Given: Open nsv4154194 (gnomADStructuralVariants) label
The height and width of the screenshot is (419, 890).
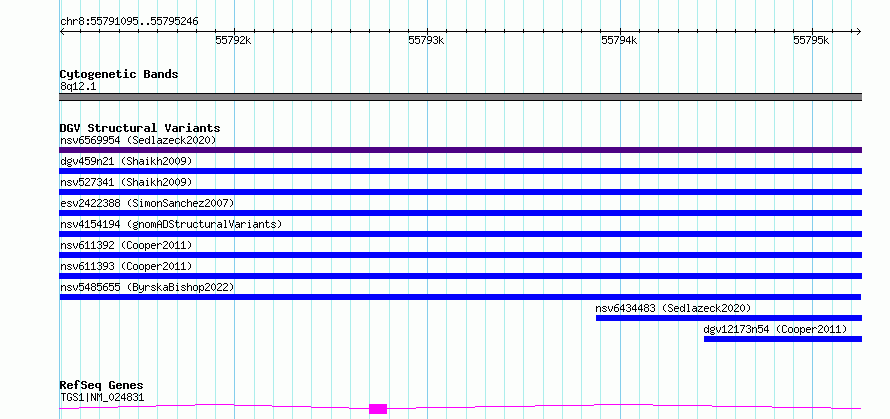Looking at the screenshot, I should click(171, 224).
